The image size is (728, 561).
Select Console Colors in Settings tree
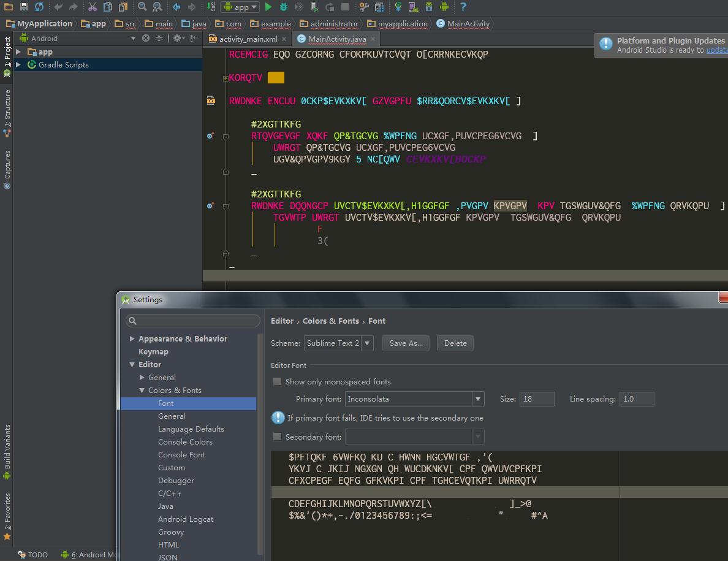tap(185, 441)
